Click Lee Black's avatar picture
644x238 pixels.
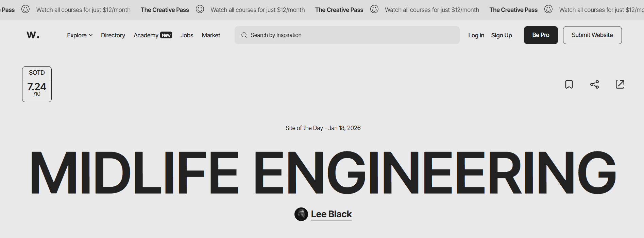[301, 214]
